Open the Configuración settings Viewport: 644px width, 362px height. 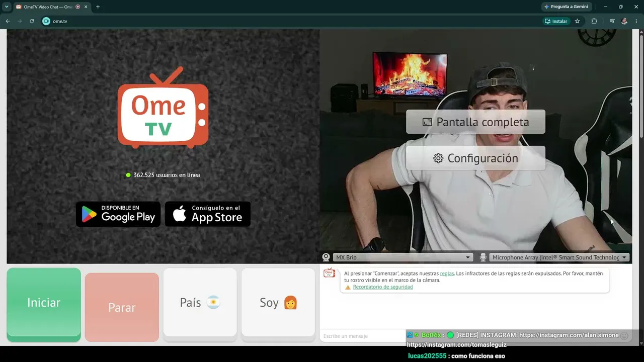pos(475,158)
